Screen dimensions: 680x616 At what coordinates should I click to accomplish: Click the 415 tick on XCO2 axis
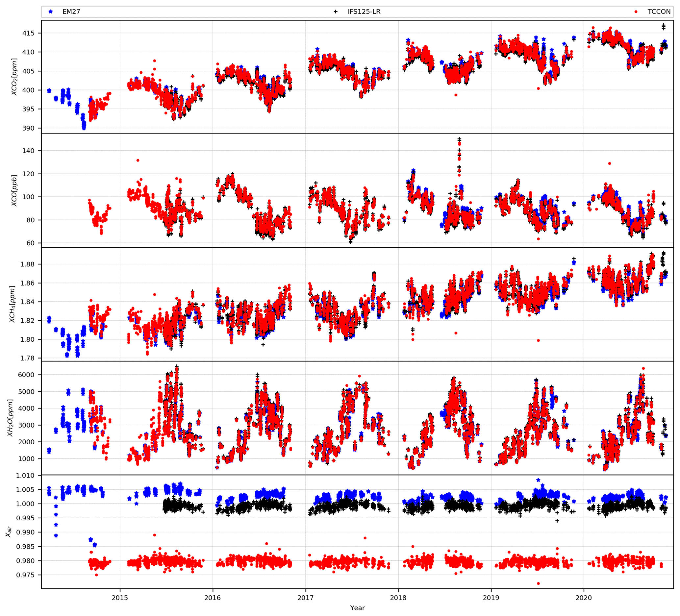point(28,33)
